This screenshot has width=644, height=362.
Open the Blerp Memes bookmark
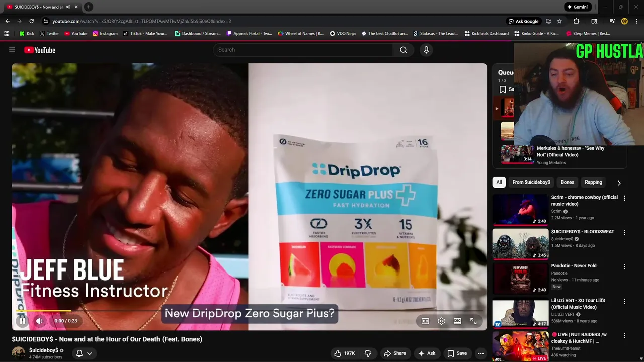[588, 33]
